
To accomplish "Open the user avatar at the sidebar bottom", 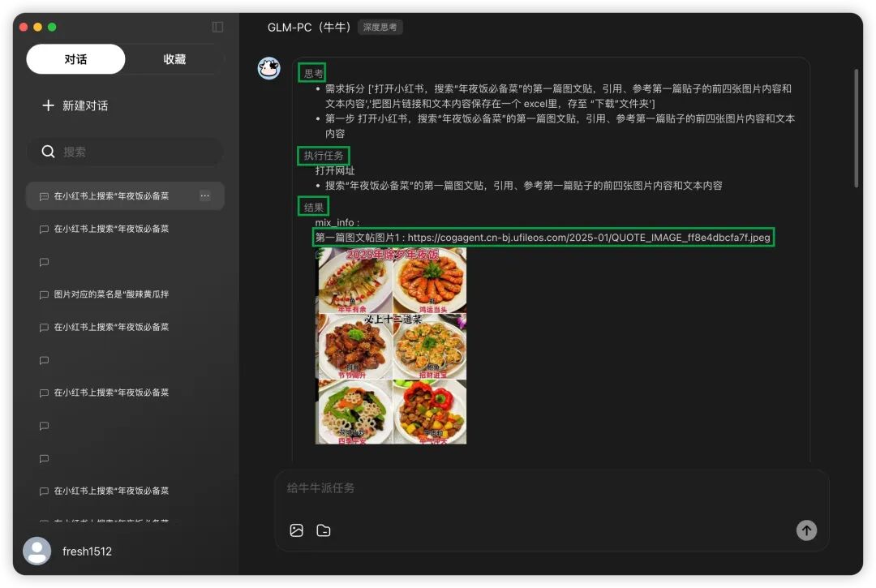I will click(x=36, y=552).
